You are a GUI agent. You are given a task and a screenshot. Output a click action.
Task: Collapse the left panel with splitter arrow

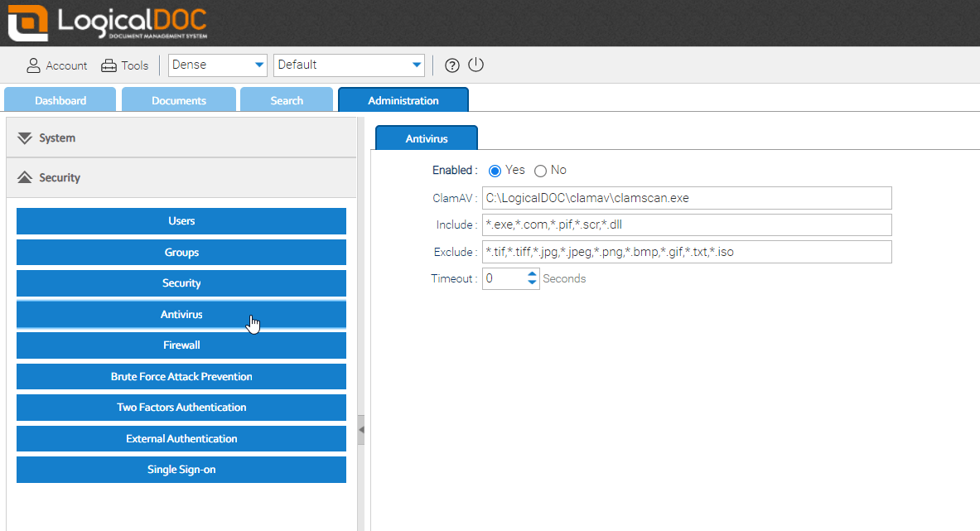[x=360, y=430]
